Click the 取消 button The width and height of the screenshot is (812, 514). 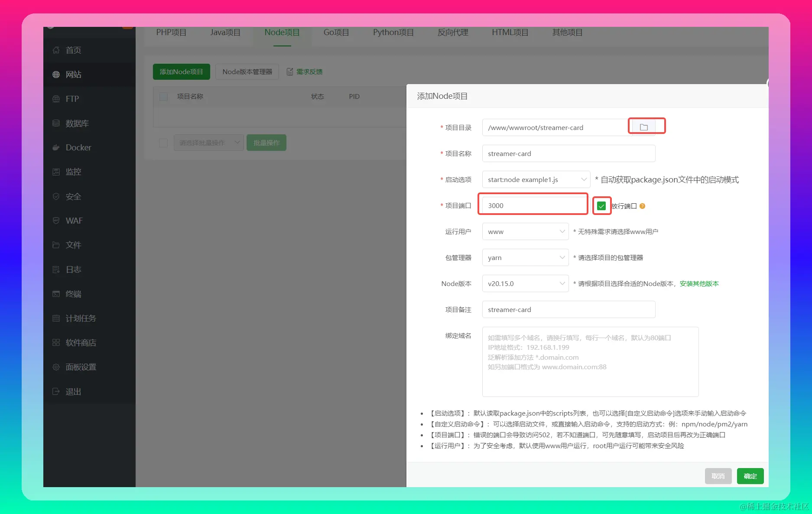pyautogui.click(x=718, y=476)
